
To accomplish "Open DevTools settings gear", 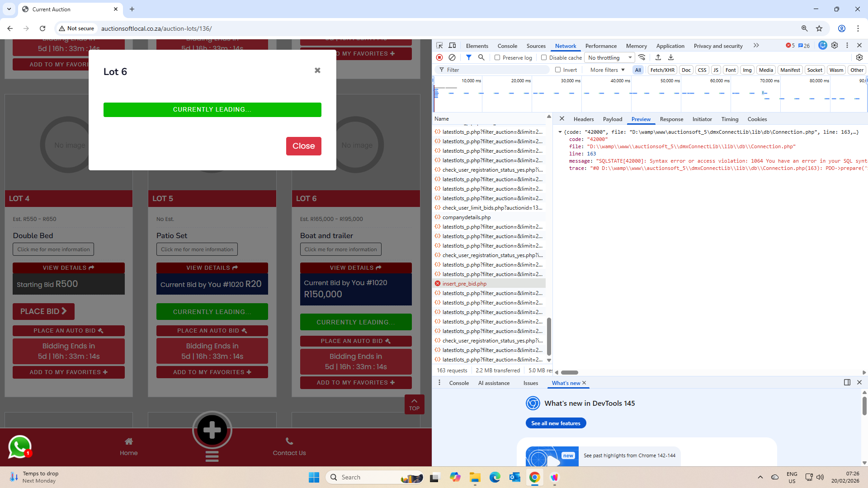I will coord(835,45).
